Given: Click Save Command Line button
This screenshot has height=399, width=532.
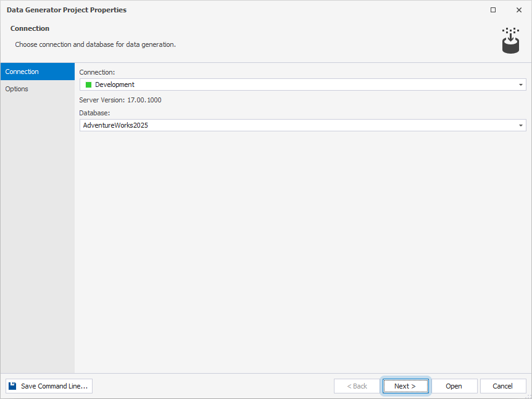Looking at the screenshot, I should click(49, 386).
